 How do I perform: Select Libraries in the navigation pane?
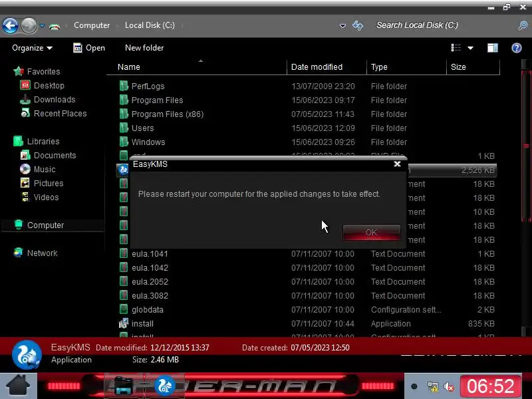pyautogui.click(x=43, y=141)
